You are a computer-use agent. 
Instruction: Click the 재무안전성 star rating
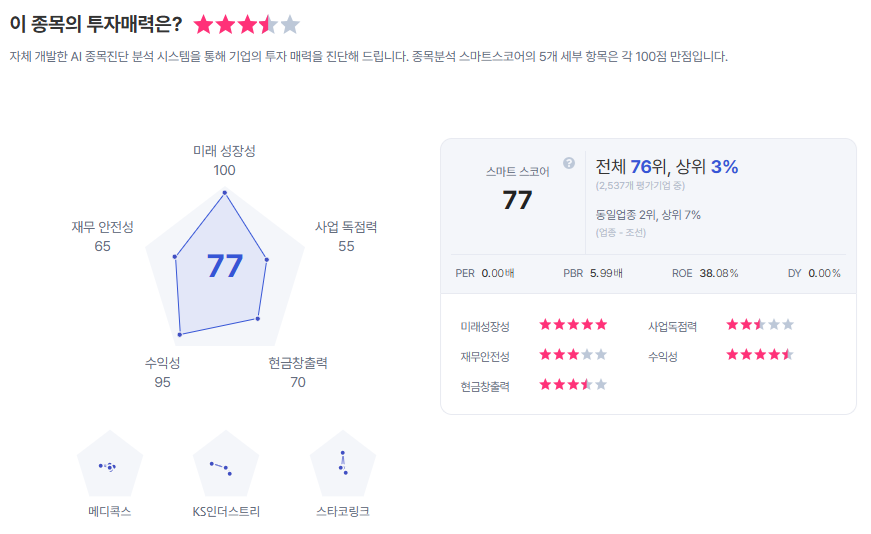point(573,355)
